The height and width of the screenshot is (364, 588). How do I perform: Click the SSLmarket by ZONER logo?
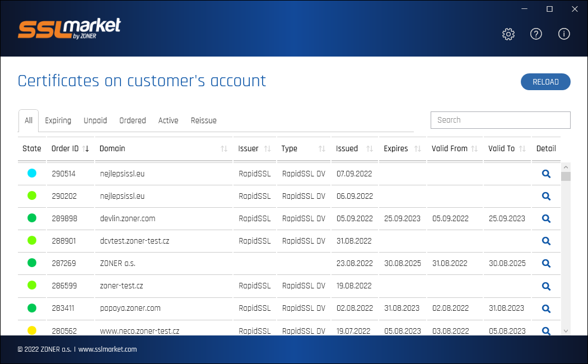69,29
